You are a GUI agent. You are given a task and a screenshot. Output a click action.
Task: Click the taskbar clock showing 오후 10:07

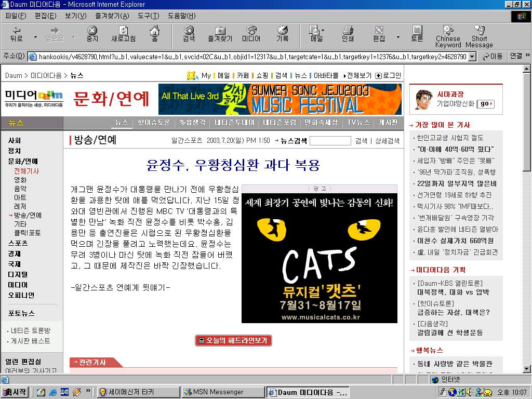click(x=512, y=392)
